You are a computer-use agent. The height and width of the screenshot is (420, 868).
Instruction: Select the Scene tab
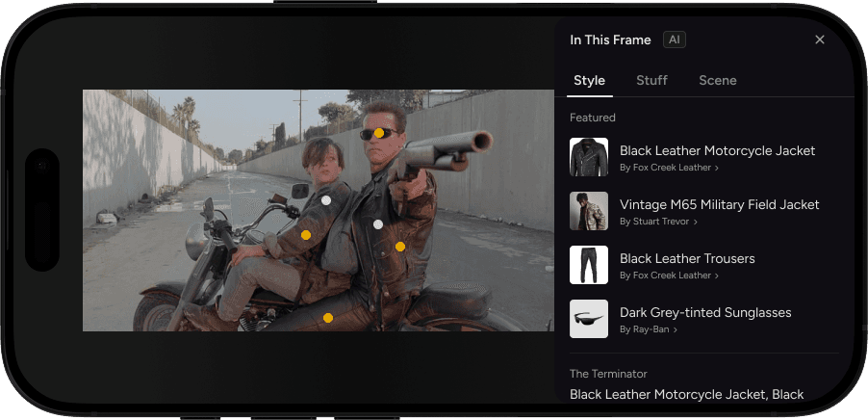[x=718, y=80]
